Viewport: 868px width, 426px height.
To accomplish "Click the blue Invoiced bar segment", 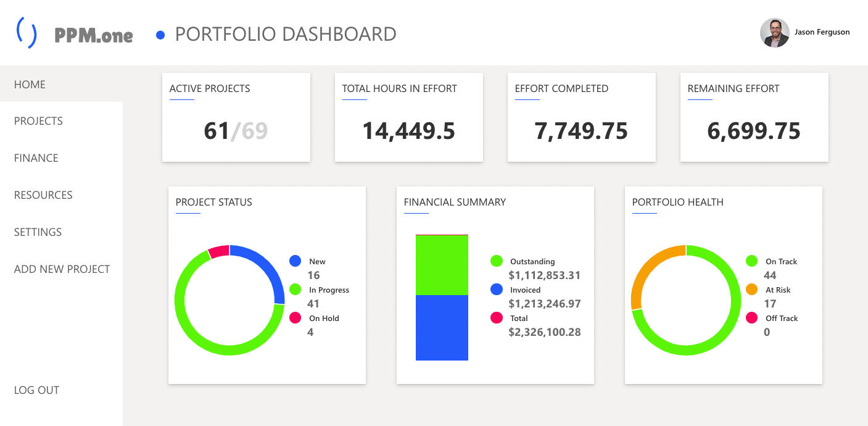I will tap(442, 327).
